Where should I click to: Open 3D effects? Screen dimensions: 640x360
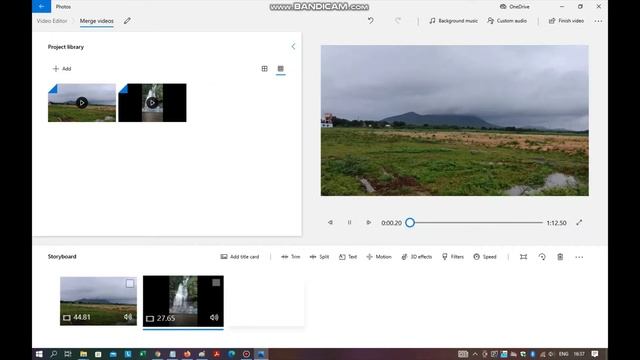pos(417,257)
